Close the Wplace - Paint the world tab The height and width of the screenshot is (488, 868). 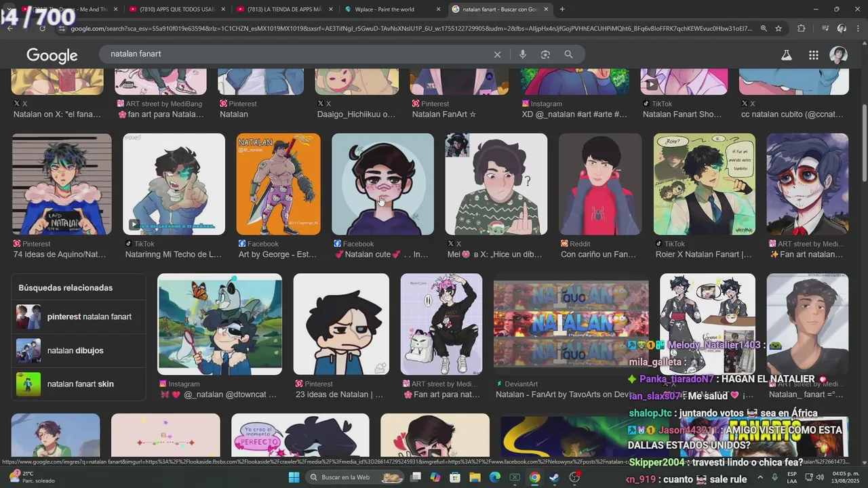(438, 9)
